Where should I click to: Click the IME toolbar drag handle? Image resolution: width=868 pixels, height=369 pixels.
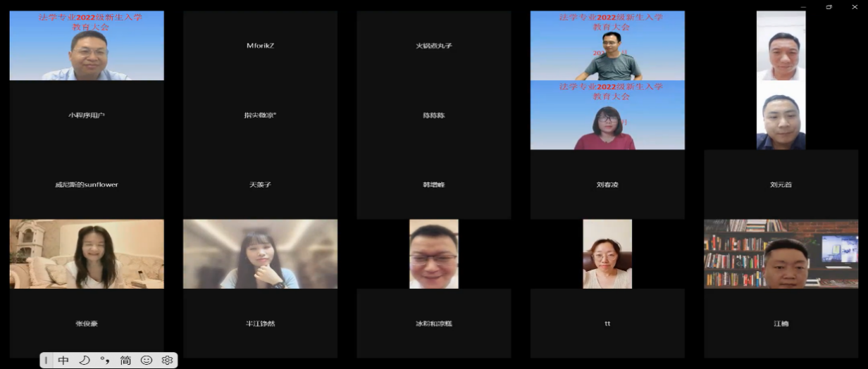click(x=46, y=360)
